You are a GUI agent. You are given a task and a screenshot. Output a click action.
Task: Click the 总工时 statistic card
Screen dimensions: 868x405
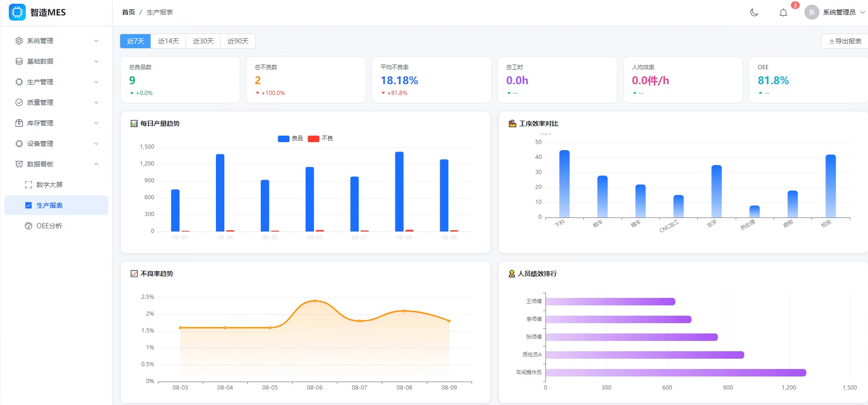click(x=557, y=80)
